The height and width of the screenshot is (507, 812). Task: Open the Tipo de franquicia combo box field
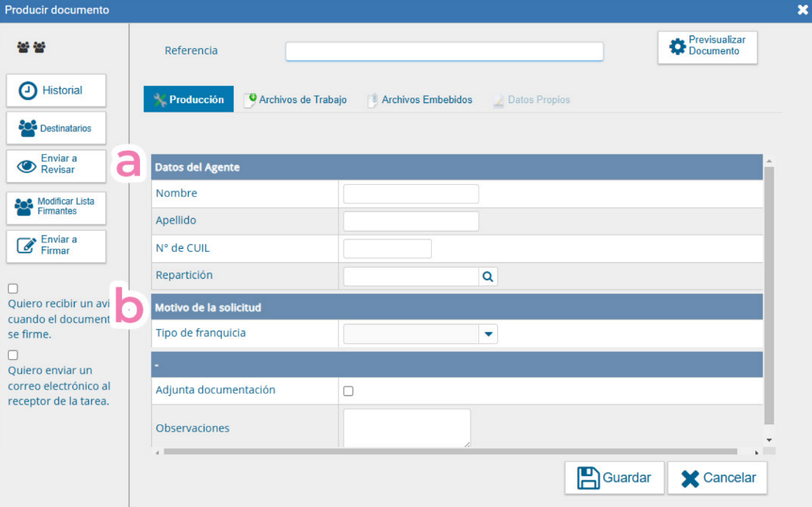pos(411,335)
